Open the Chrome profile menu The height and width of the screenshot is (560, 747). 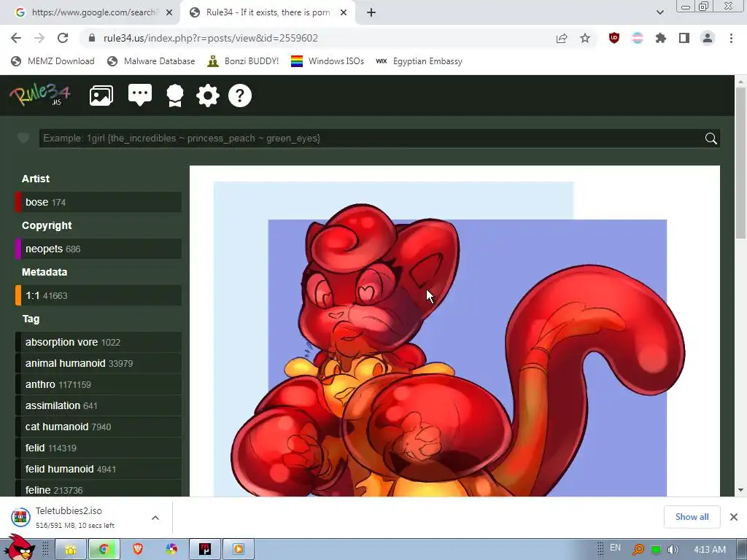[x=708, y=38]
